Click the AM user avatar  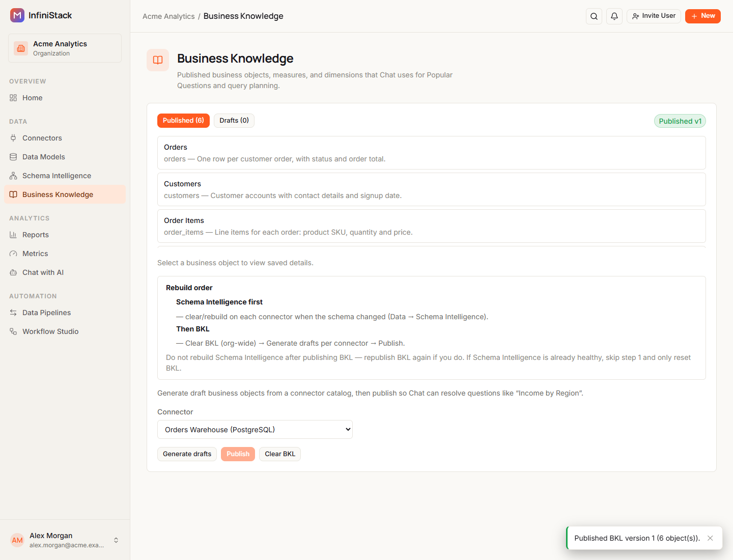(x=17, y=540)
